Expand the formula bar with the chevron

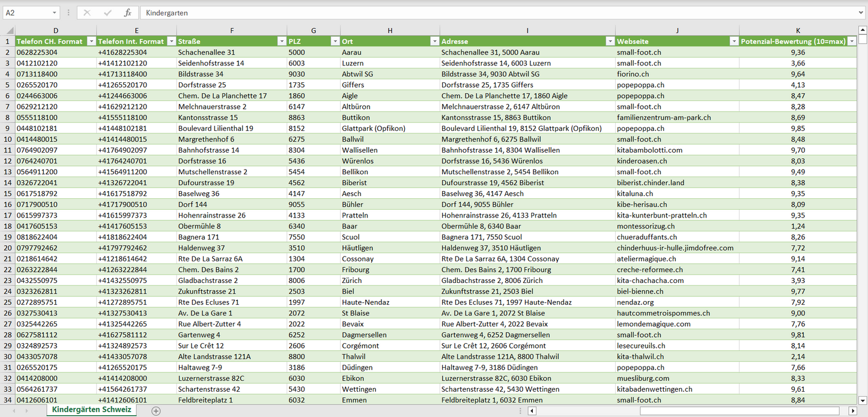click(861, 13)
